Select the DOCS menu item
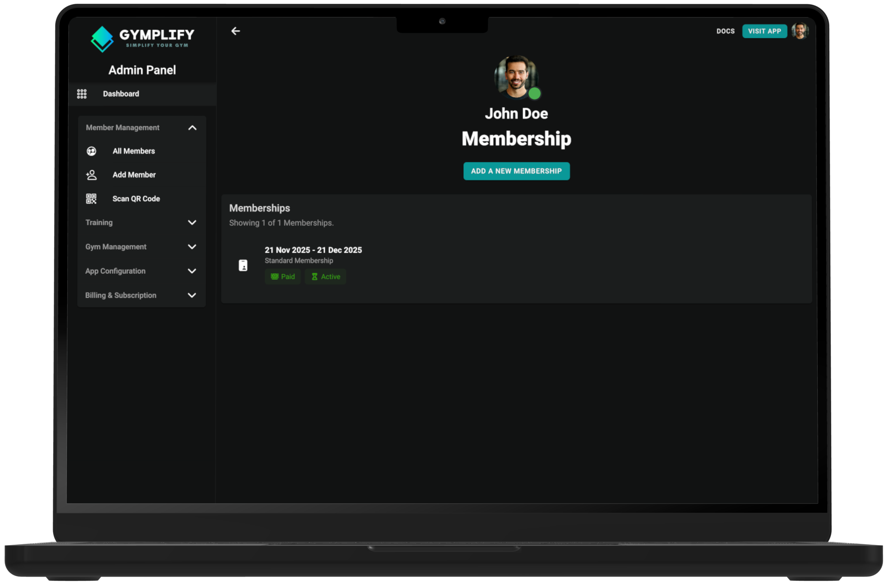The image size is (888, 588). pyautogui.click(x=725, y=31)
